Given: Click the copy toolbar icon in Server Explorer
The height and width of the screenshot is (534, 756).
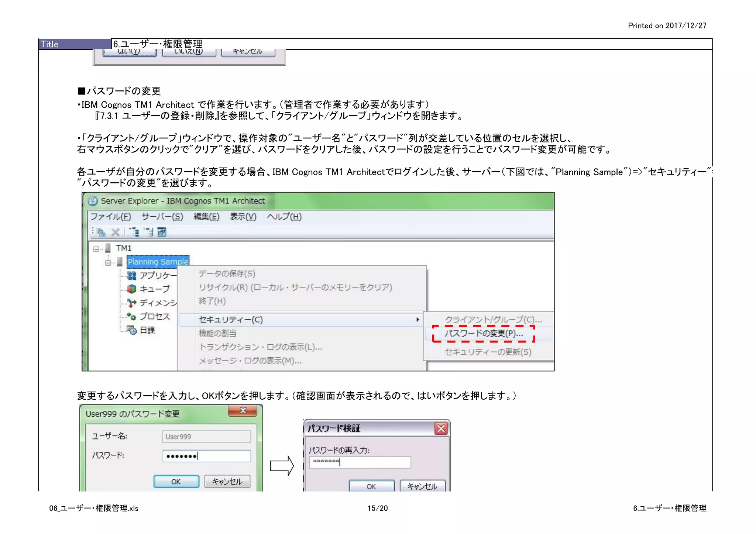Looking at the screenshot, I should click(x=101, y=232).
